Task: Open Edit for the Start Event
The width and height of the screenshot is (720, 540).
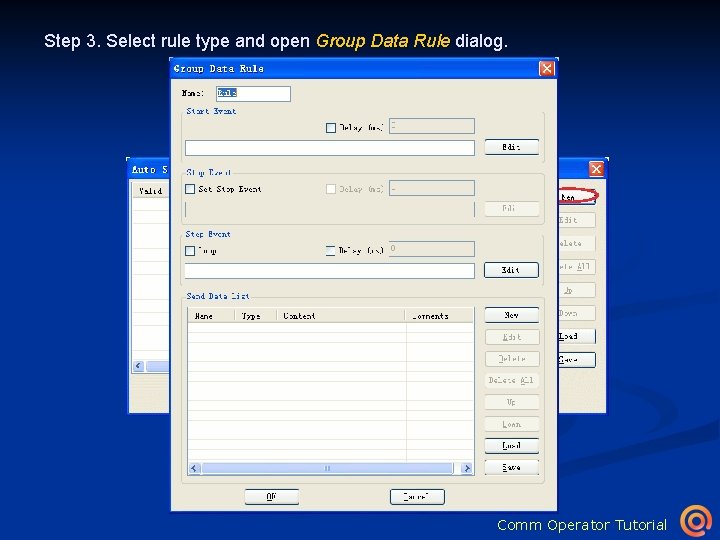Action: [512, 147]
